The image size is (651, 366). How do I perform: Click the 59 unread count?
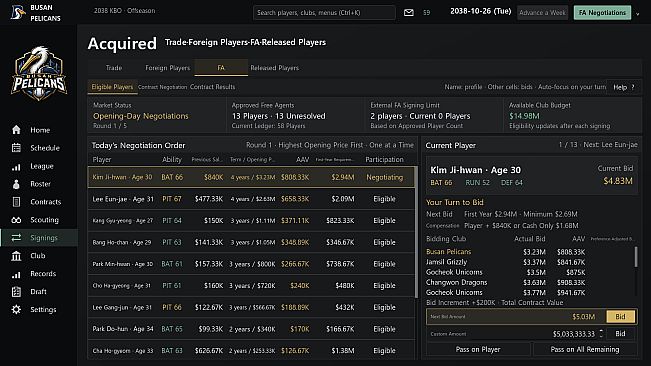(426, 13)
